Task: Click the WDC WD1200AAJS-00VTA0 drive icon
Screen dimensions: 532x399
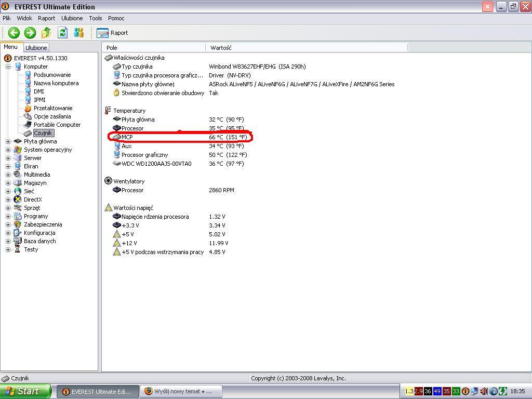Action: [117, 164]
